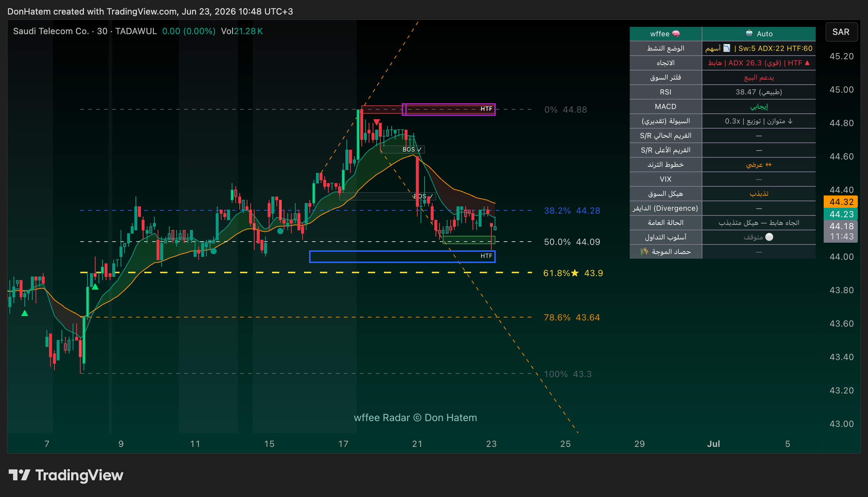Click the green 44.23 price tag

pyautogui.click(x=841, y=214)
